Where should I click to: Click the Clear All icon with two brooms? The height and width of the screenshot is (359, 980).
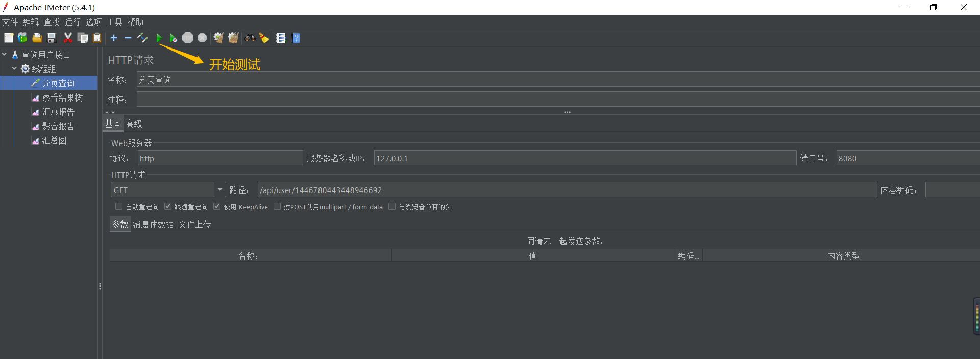point(233,38)
